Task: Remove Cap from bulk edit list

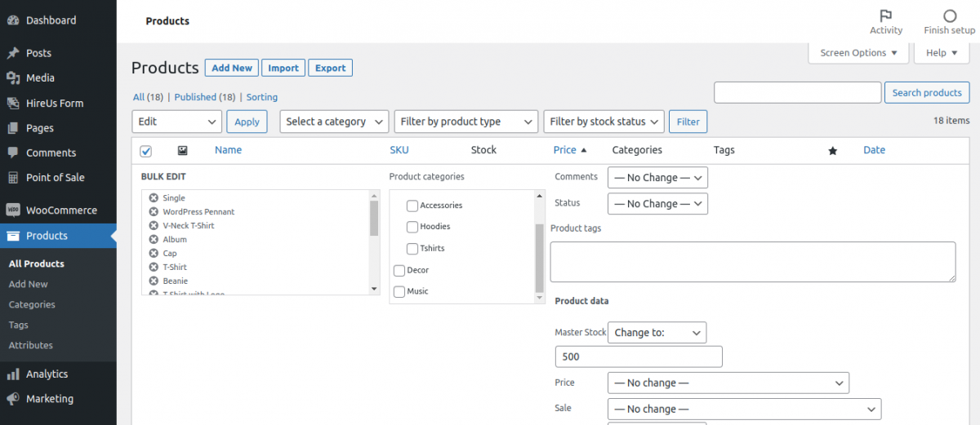Action: click(154, 254)
